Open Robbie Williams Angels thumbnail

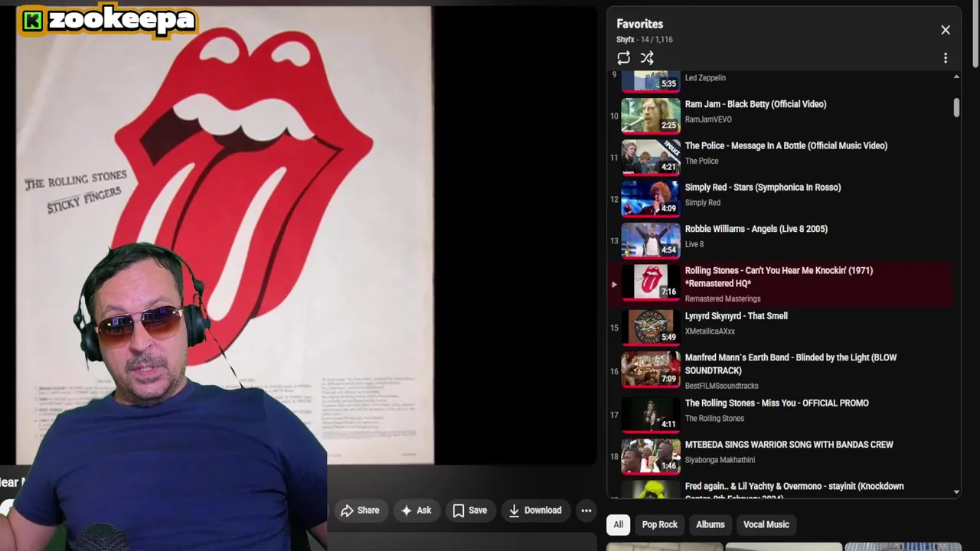(x=651, y=240)
